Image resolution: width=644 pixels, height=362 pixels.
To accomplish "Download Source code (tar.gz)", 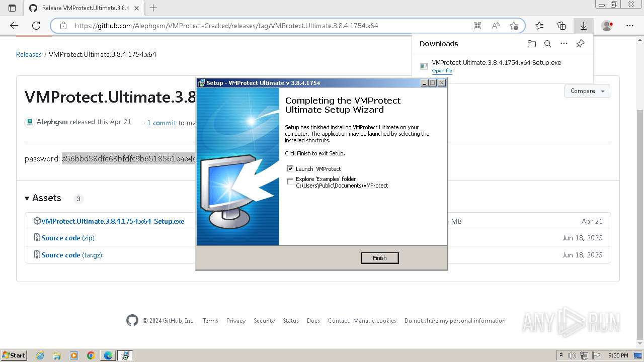I will pyautogui.click(x=71, y=255).
